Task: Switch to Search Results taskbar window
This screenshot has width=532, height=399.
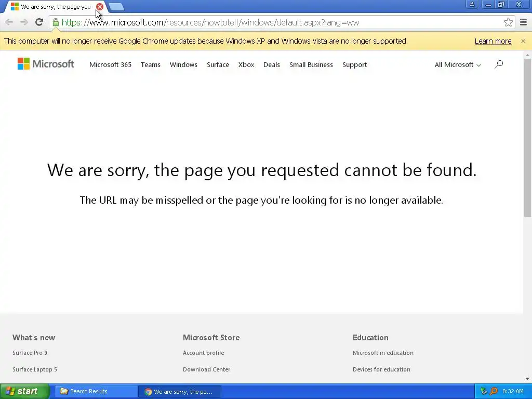Action: tap(96, 392)
